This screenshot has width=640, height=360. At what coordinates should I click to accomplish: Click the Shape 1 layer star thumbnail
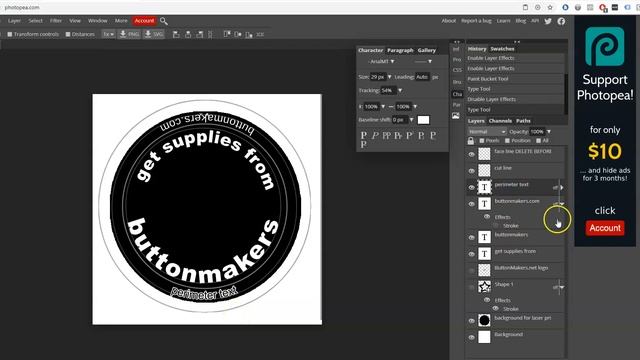484,287
